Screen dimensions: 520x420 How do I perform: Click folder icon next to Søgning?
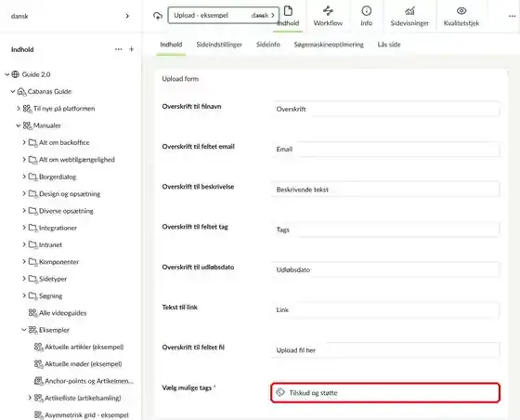[x=32, y=295]
